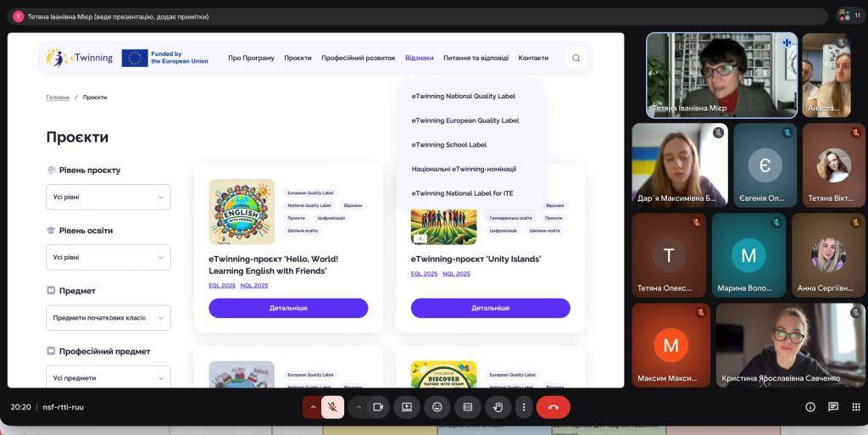Click EQL 2025 link under Unity Islands

[424, 274]
